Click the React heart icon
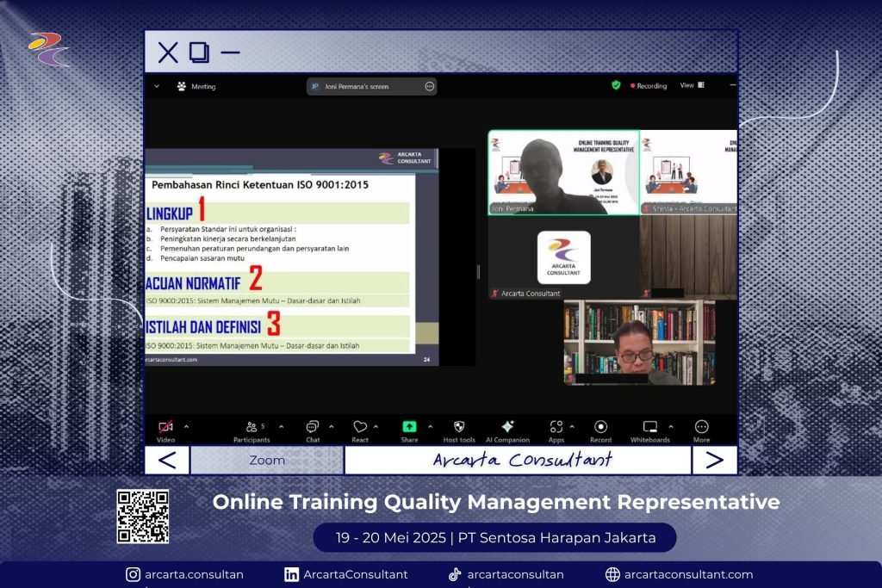 point(360,427)
